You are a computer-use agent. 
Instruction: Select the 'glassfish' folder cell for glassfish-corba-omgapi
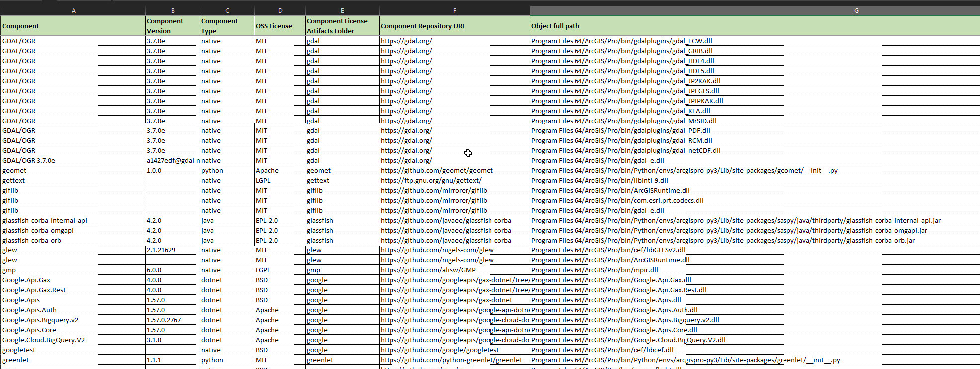[342, 230]
